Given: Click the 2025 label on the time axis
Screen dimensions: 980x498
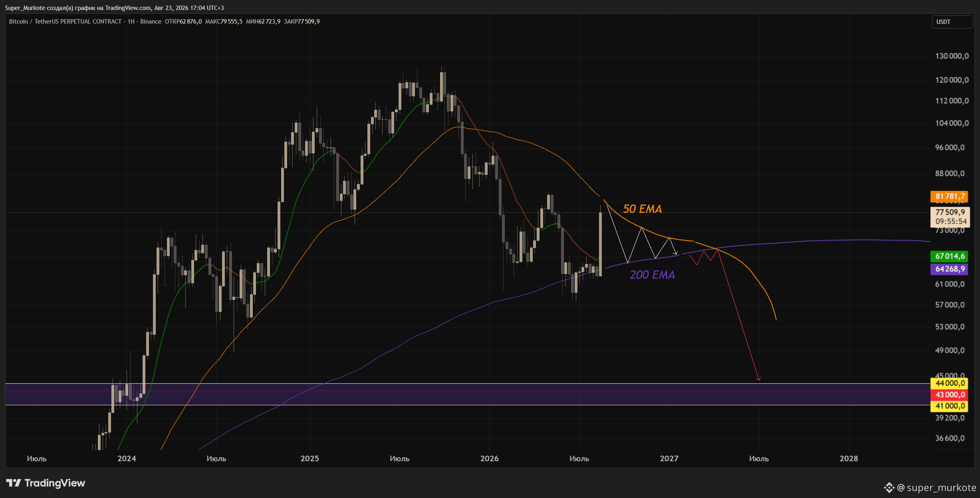Looking at the screenshot, I should pyautogui.click(x=310, y=458).
